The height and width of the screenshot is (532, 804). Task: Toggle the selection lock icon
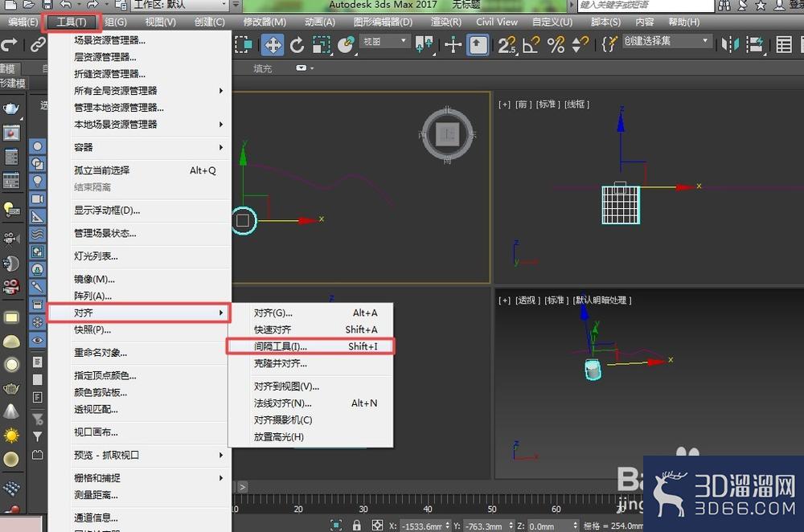pos(357,526)
